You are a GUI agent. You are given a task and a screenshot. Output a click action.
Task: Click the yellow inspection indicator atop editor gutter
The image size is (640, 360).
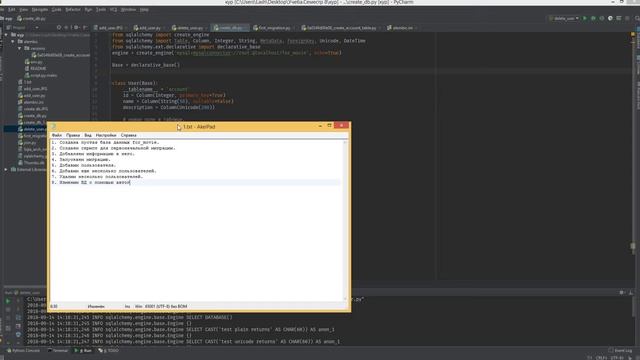[633, 34]
